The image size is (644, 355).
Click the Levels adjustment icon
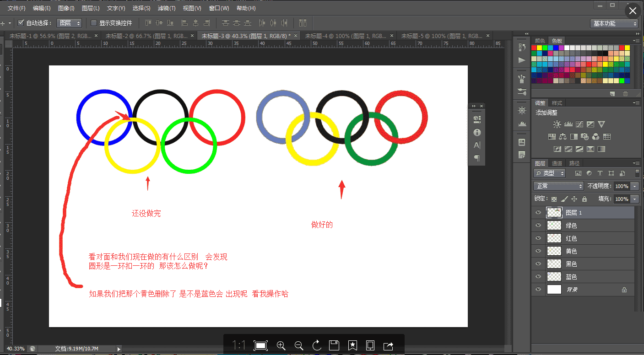coord(568,124)
